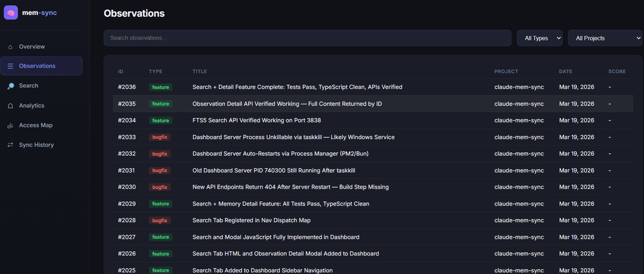The image size is (644, 274).
Task: Click the score dash on row #2030
Action: pos(609,187)
